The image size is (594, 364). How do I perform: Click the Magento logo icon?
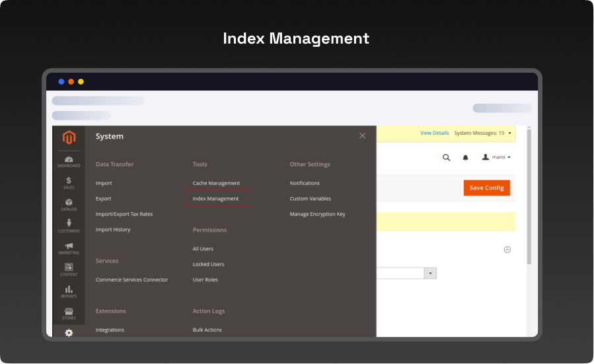point(69,137)
